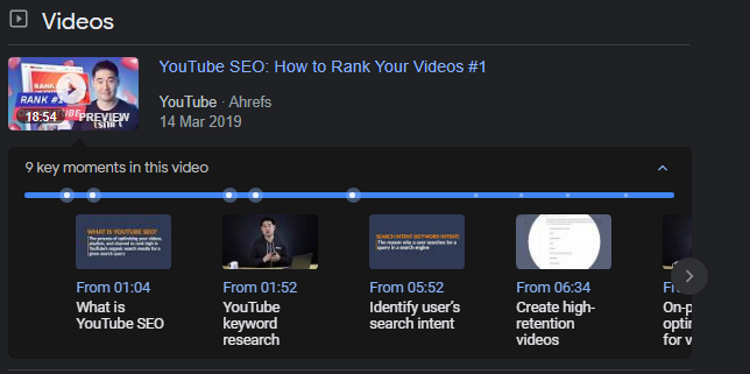Open YouTube SEO: How to Rank video link

(322, 66)
